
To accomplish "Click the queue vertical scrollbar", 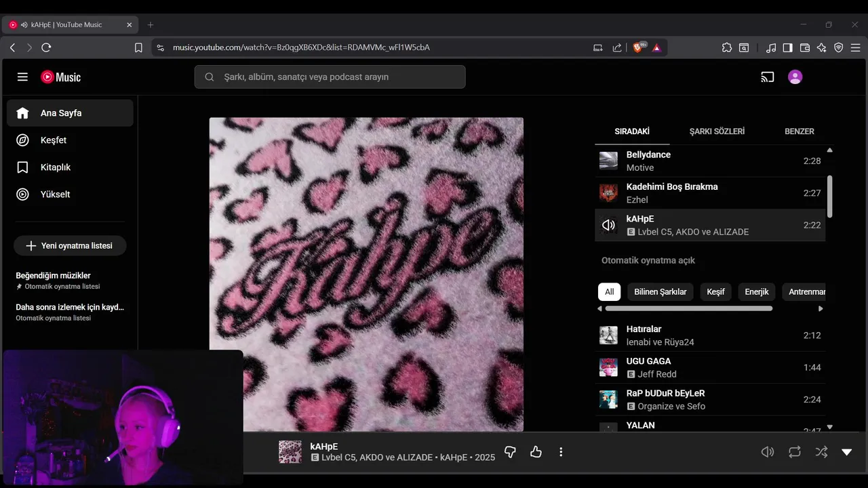I will tap(829, 197).
